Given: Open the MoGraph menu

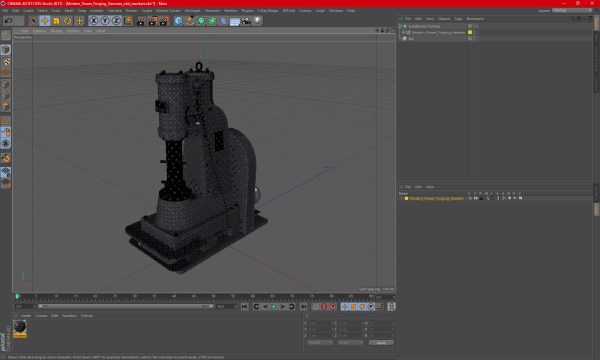Looking at the screenshot, I should pyautogui.click(x=192, y=11).
